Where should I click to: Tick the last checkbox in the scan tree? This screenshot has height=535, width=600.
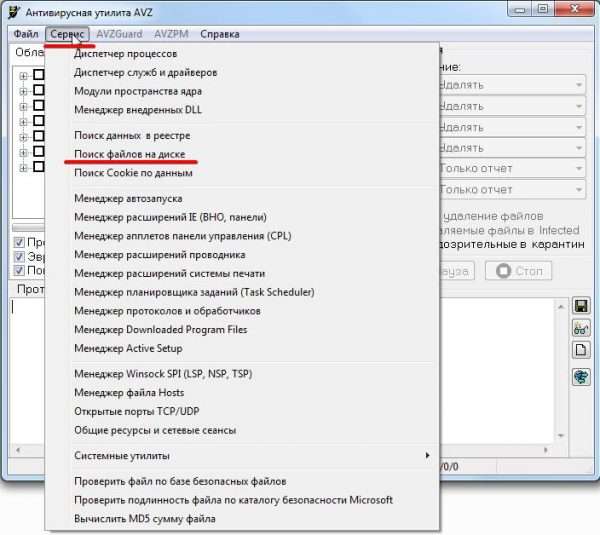coord(39,166)
